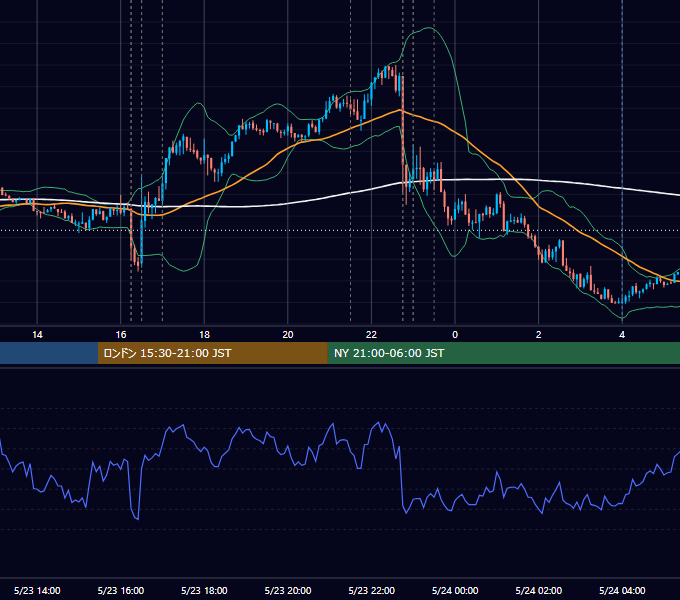Click the '4' hour label on price chart axis
The height and width of the screenshot is (600, 680).
(x=622, y=335)
